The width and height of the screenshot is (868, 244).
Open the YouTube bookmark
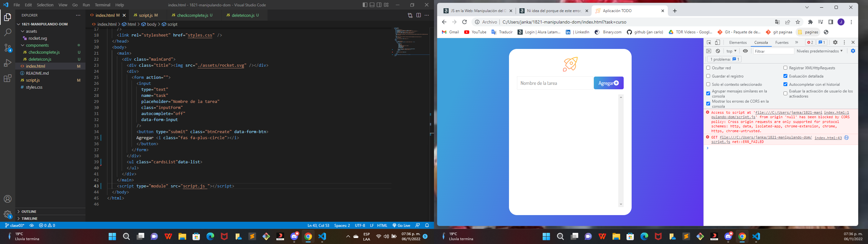pos(475,32)
